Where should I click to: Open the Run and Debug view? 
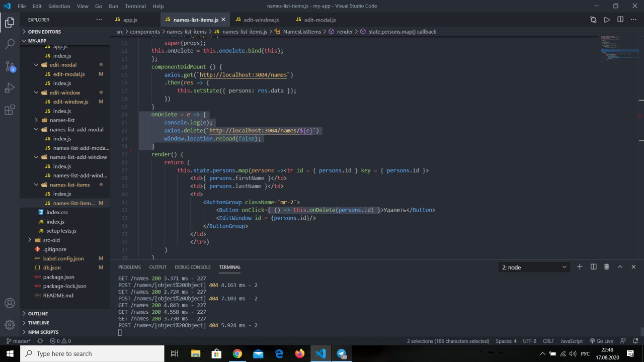[10, 88]
